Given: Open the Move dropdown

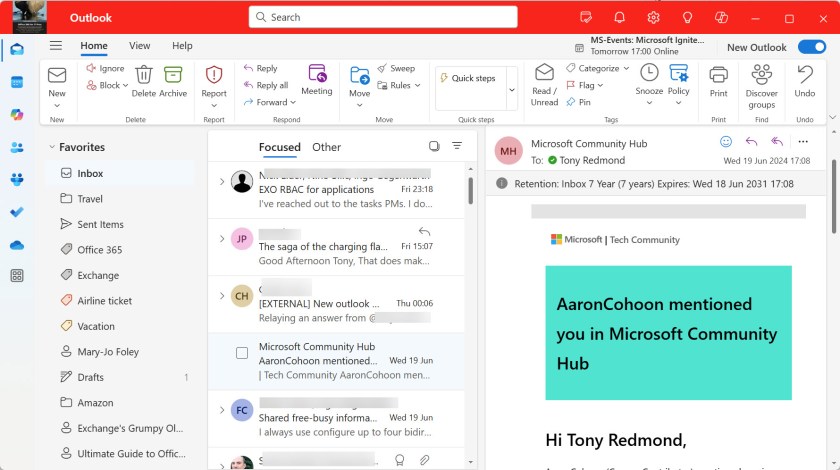Looking at the screenshot, I should pos(359,105).
